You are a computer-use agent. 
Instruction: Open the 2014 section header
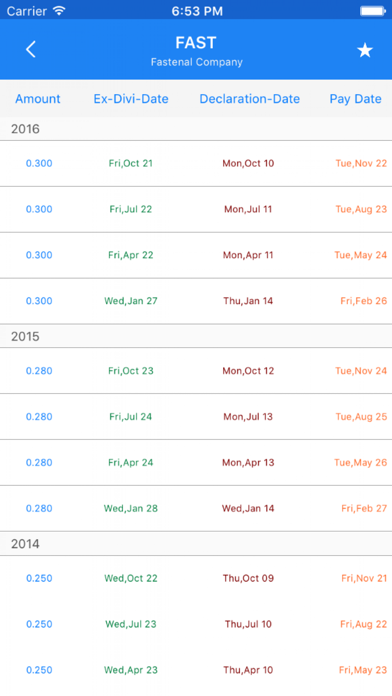[x=196, y=544]
